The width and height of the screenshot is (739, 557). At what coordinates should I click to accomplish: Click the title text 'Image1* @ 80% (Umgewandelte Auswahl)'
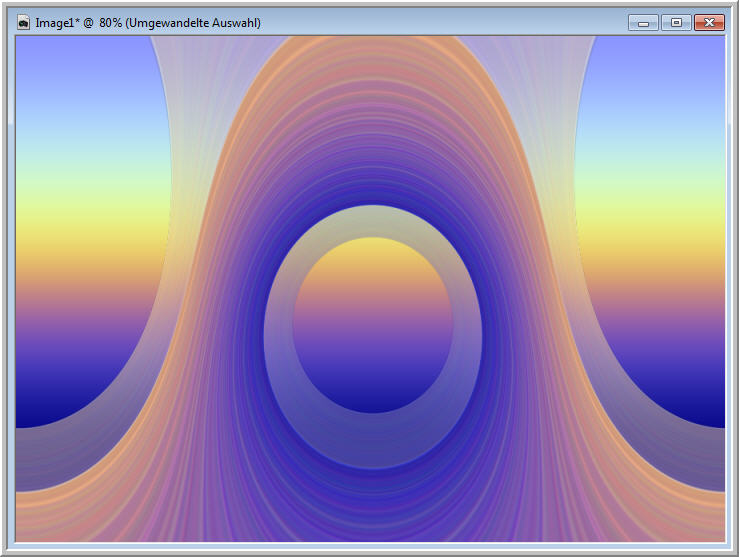148,23
